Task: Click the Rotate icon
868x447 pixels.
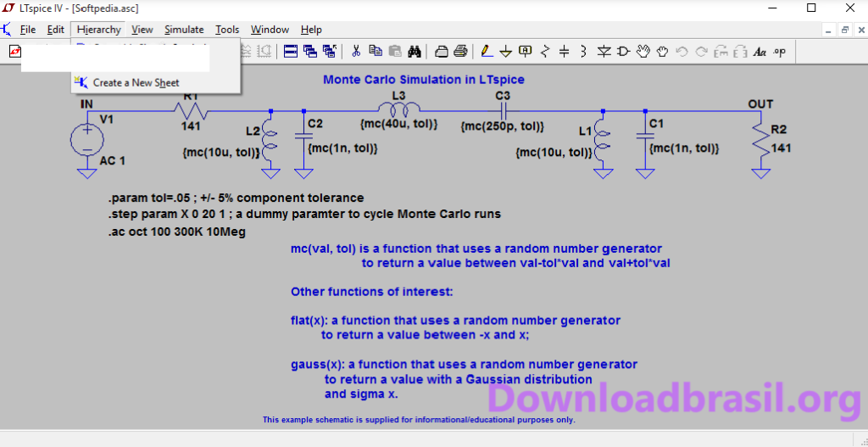Action: click(721, 52)
